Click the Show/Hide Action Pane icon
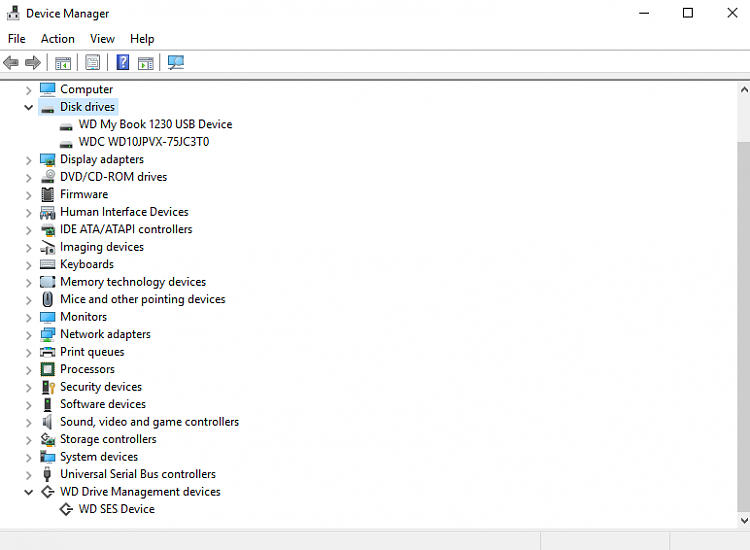The height and width of the screenshot is (550, 750). (x=145, y=63)
